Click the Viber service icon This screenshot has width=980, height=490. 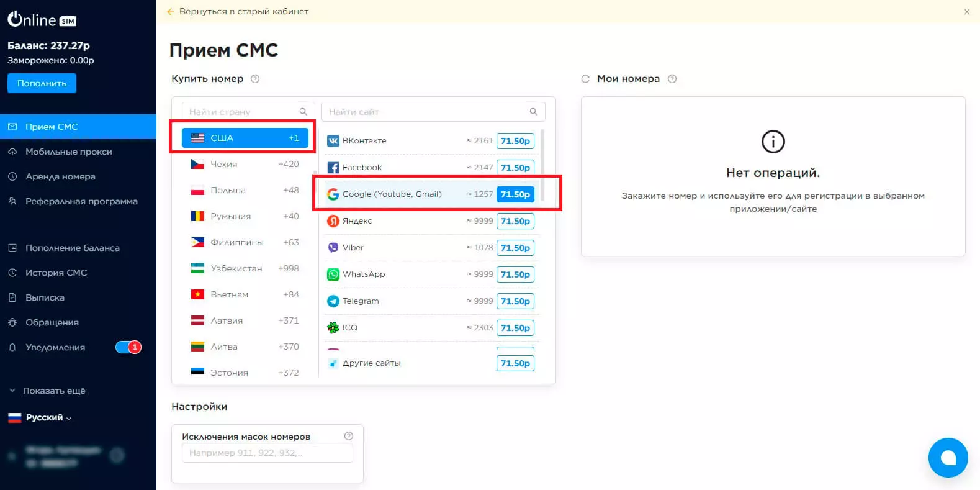(x=333, y=248)
